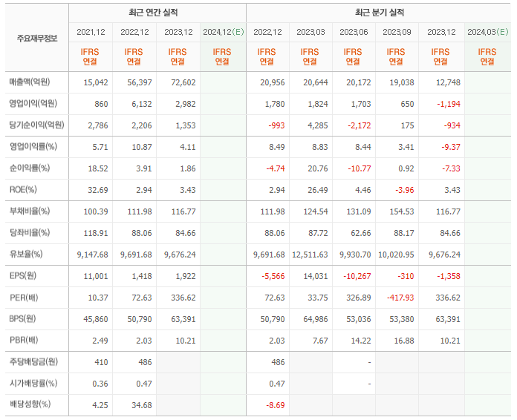Screen dimensions: 517x420
Task: Select the quarterly revenue 20,956
Action: point(273,82)
